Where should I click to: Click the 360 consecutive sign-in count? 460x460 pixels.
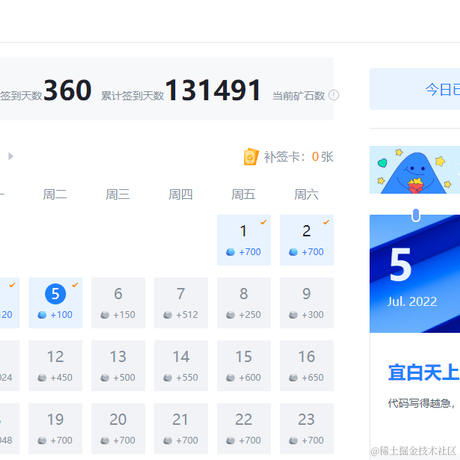(x=67, y=90)
